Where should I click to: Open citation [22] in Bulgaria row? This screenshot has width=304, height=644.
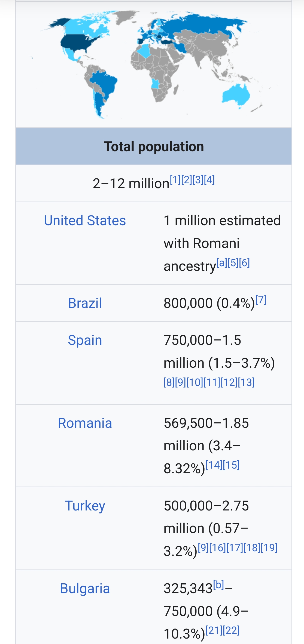pyautogui.click(x=231, y=630)
